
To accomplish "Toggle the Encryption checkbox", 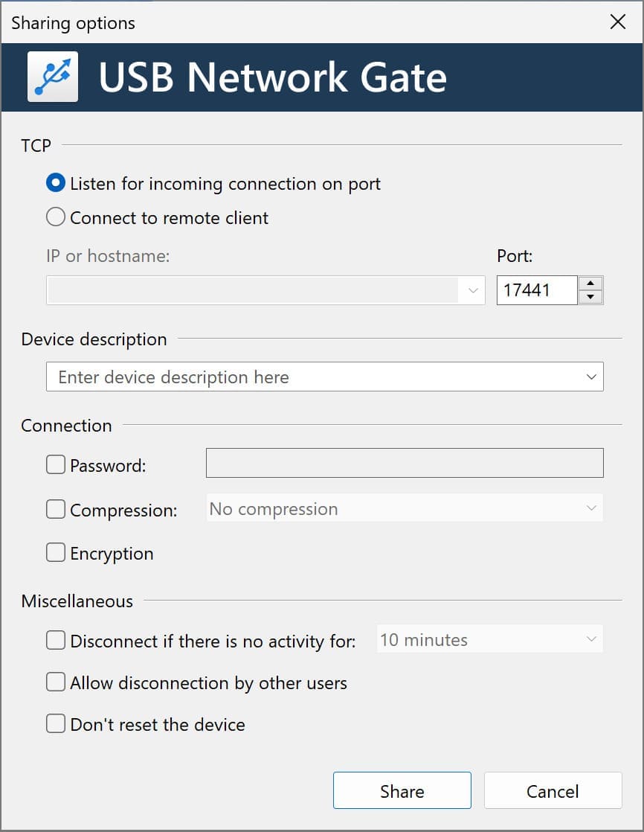I will (56, 553).
